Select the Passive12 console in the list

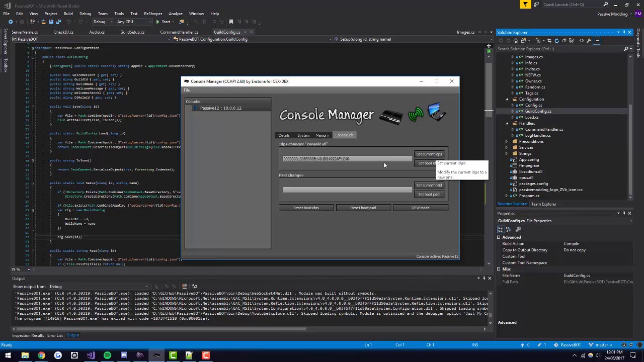220,108
